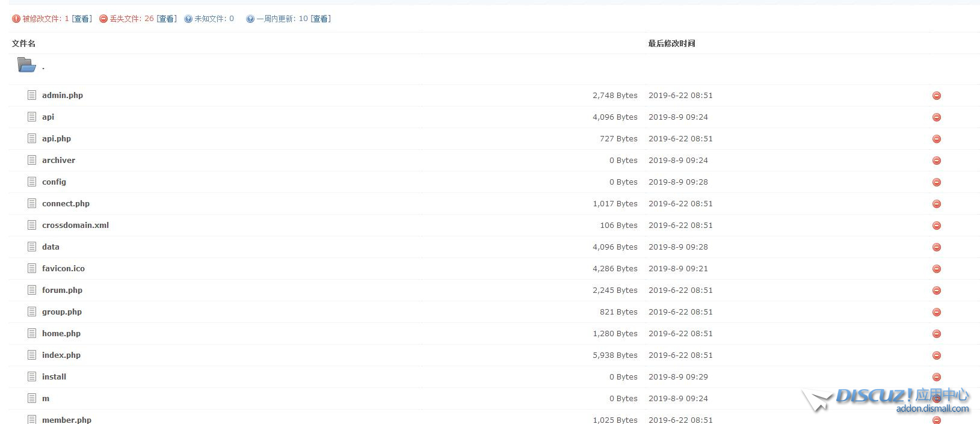Click the file icon beside admin.php
Image resolution: width=980 pixels, height=424 pixels.
click(32, 95)
